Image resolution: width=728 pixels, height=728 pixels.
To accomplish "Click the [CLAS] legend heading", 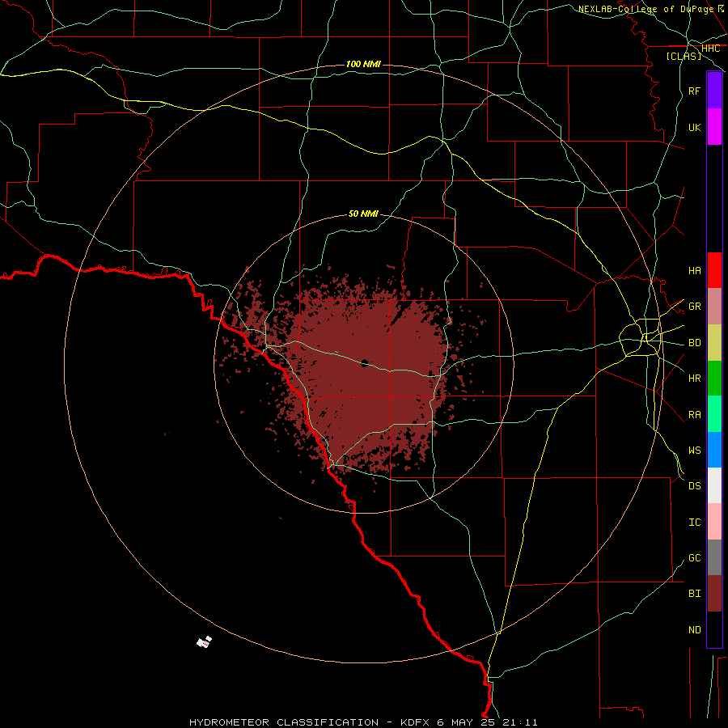I will pos(684,56).
